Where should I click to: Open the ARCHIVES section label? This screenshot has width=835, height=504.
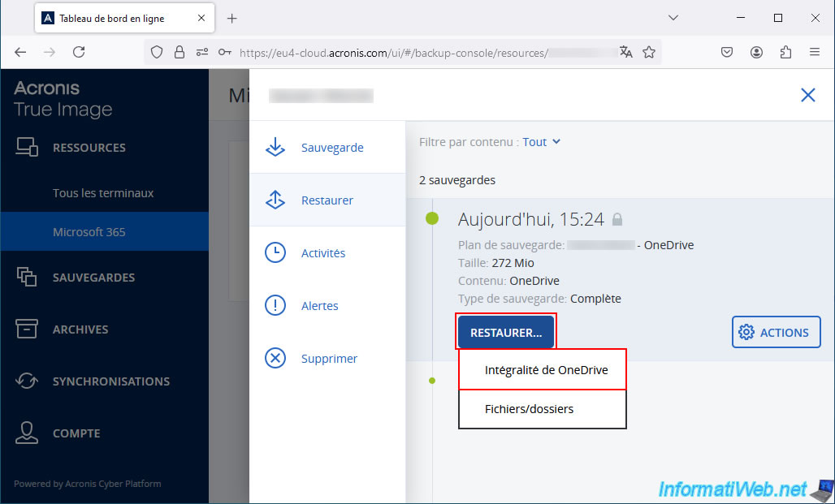click(x=80, y=330)
